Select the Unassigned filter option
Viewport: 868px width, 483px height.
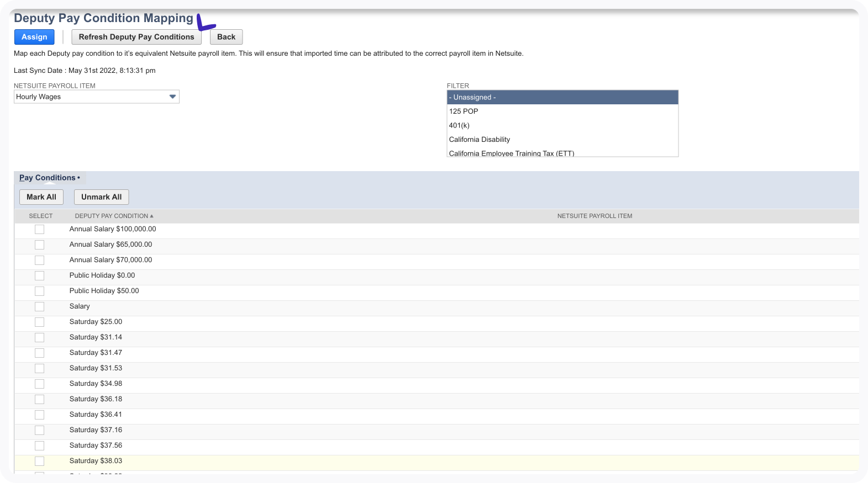562,97
